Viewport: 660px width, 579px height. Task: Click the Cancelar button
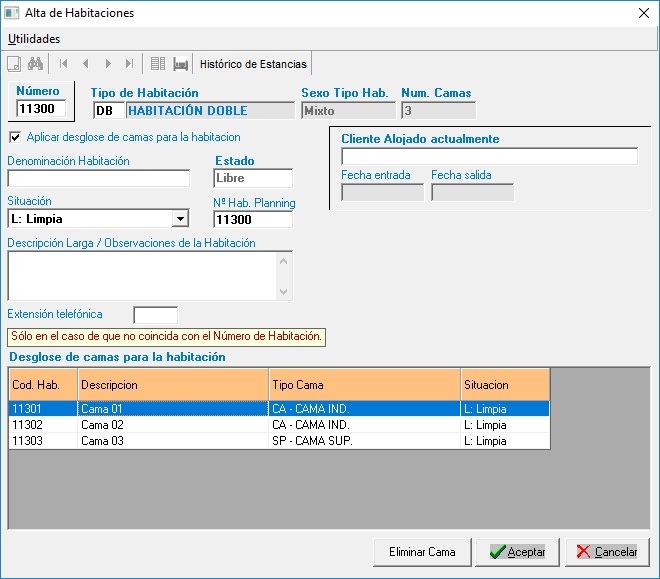[x=607, y=552]
